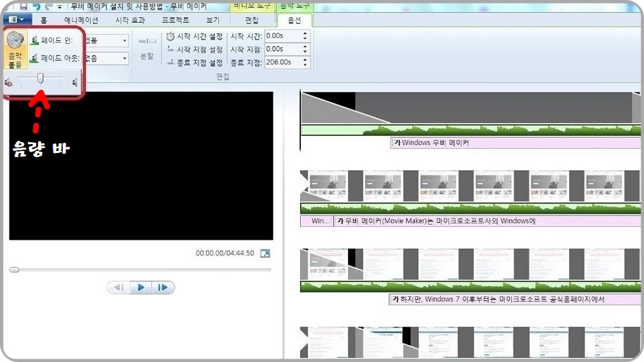Open the 시각 효과 tab
Screen dimensions: 644x362
130,20
